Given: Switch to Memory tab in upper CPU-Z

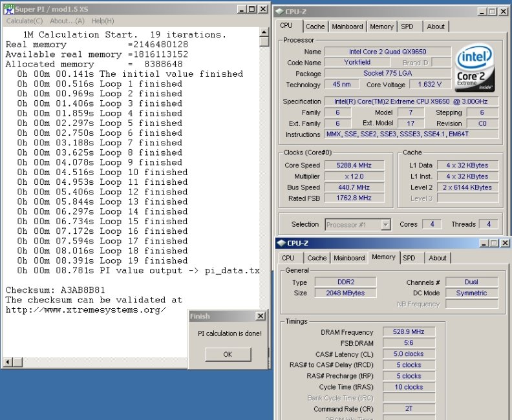Looking at the screenshot, I should [x=381, y=26].
